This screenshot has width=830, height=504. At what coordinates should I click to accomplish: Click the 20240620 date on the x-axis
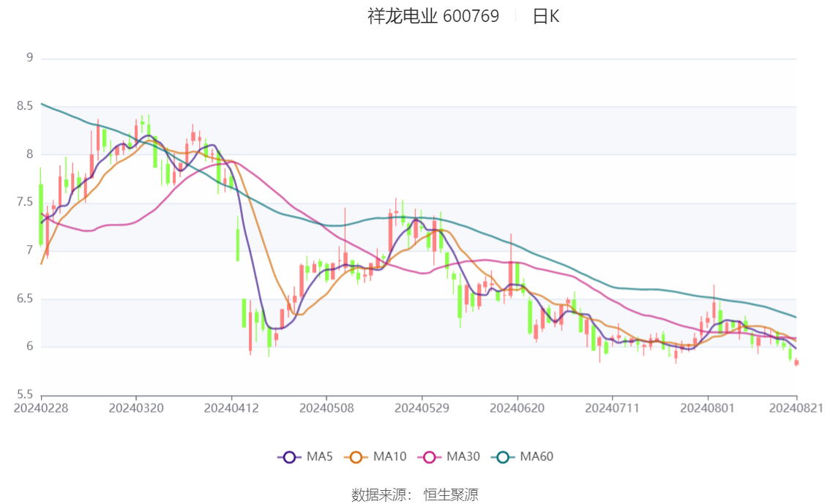click(x=517, y=407)
